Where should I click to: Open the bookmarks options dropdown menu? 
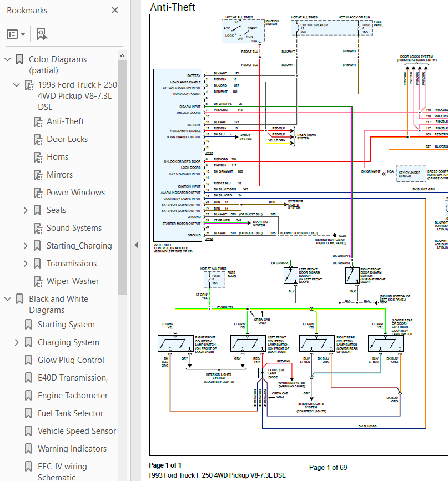(x=16, y=34)
